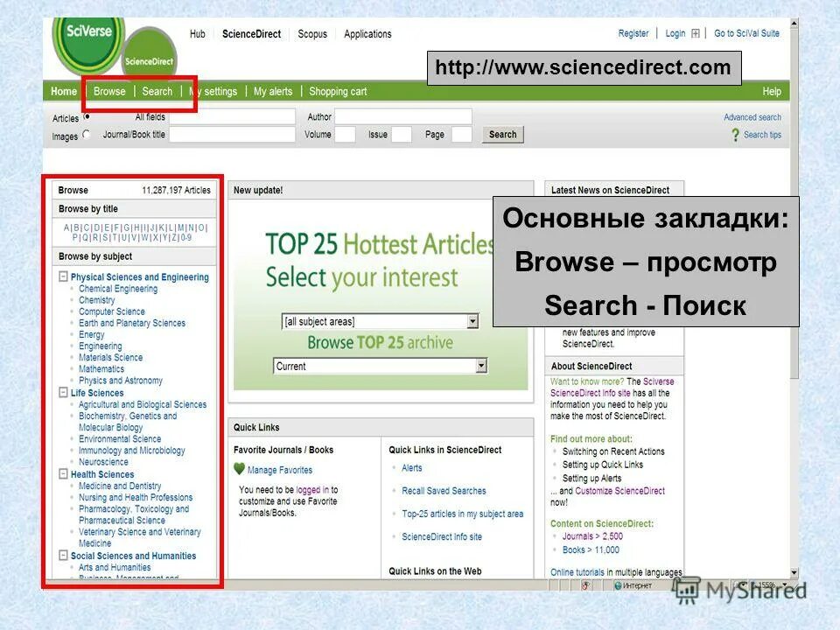Image resolution: width=840 pixels, height=630 pixels.
Task: Open the Search tips link
Action: coord(762,135)
